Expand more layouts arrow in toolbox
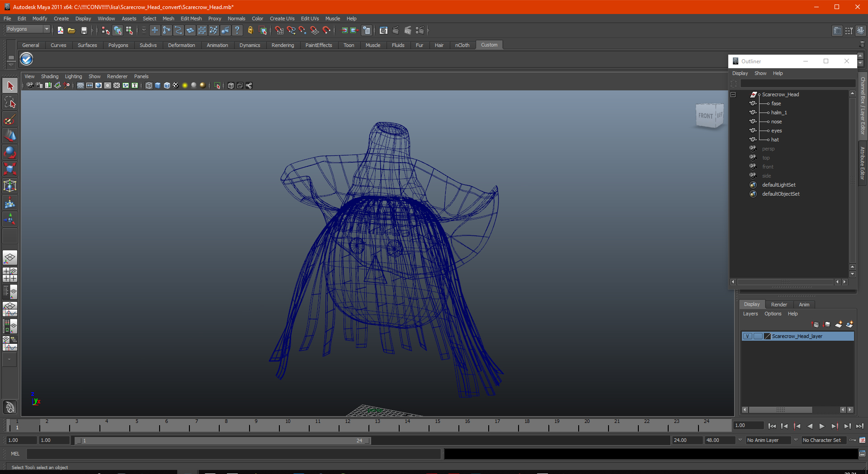This screenshot has height=474, width=868. point(9,360)
